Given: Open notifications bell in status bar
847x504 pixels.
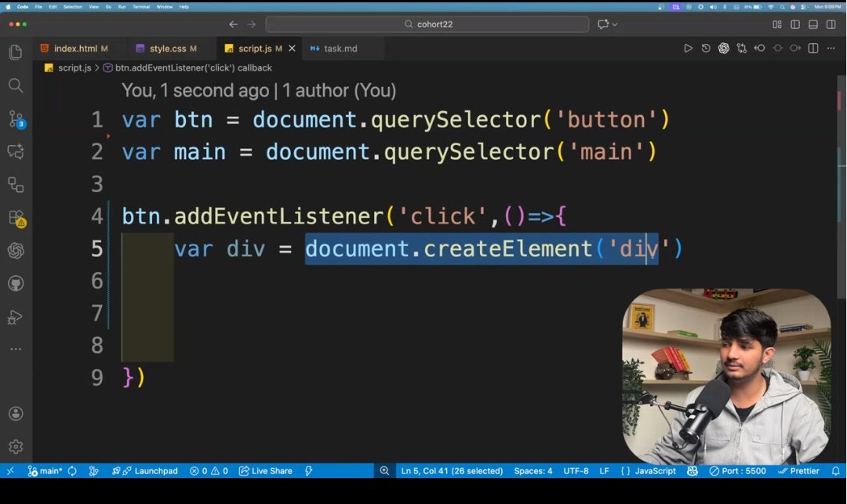Looking at the screenshot, I should pos(836,470).
